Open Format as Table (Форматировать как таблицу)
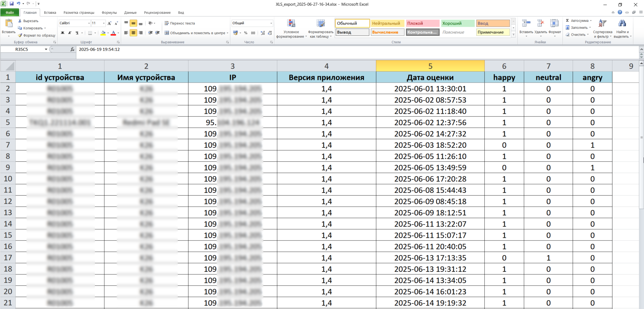Screen dimensions: 644x309 (x=321, y=29)
